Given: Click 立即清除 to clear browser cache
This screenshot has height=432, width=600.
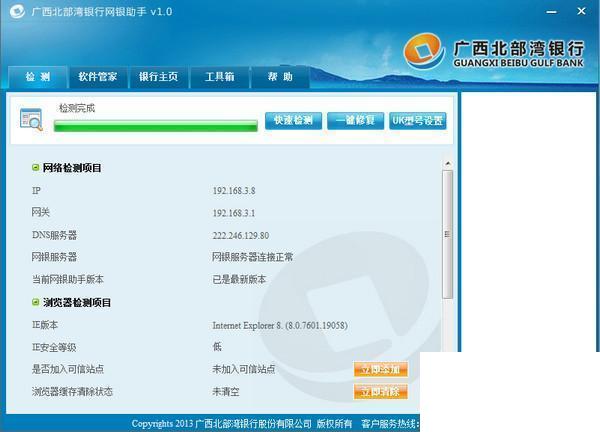Looking at the screenshot, I should pyautogui.click(x=381, y=391).
